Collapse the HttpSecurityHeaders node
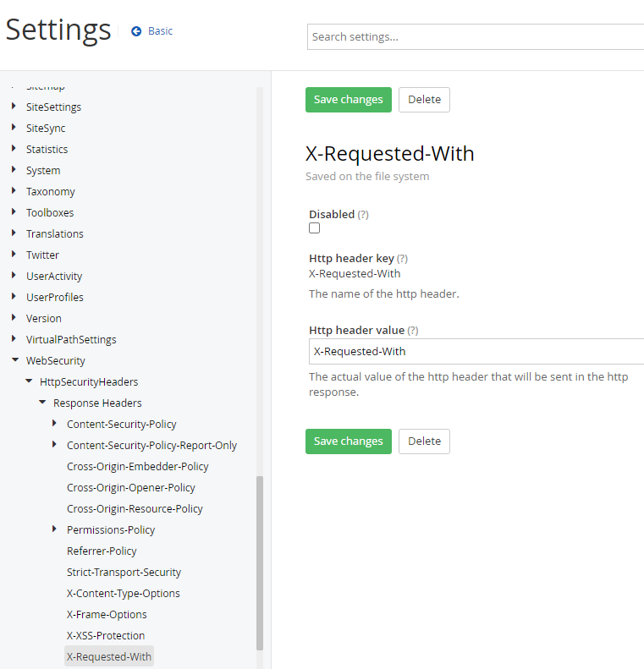Screen dimensions: 644x669 tap(29, 381)
